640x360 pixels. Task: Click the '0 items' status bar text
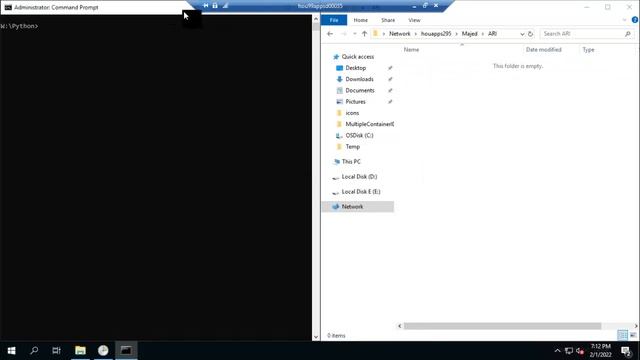pos(336,336)
